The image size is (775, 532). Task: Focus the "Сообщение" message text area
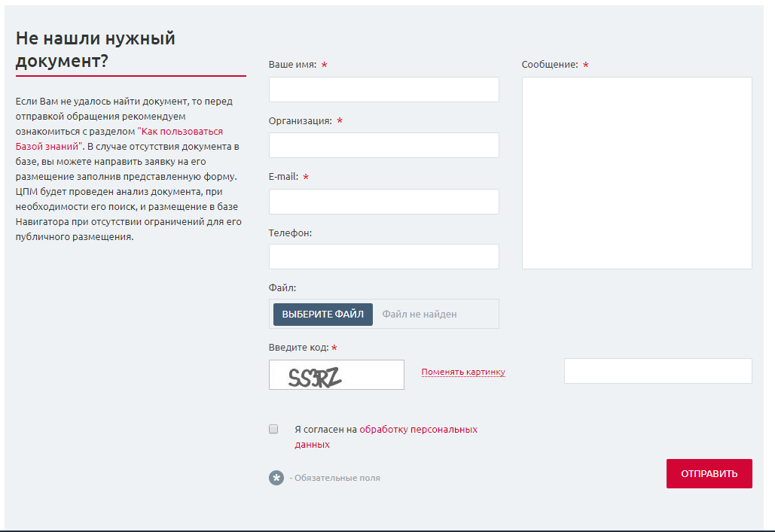click(x=636, y=173)
